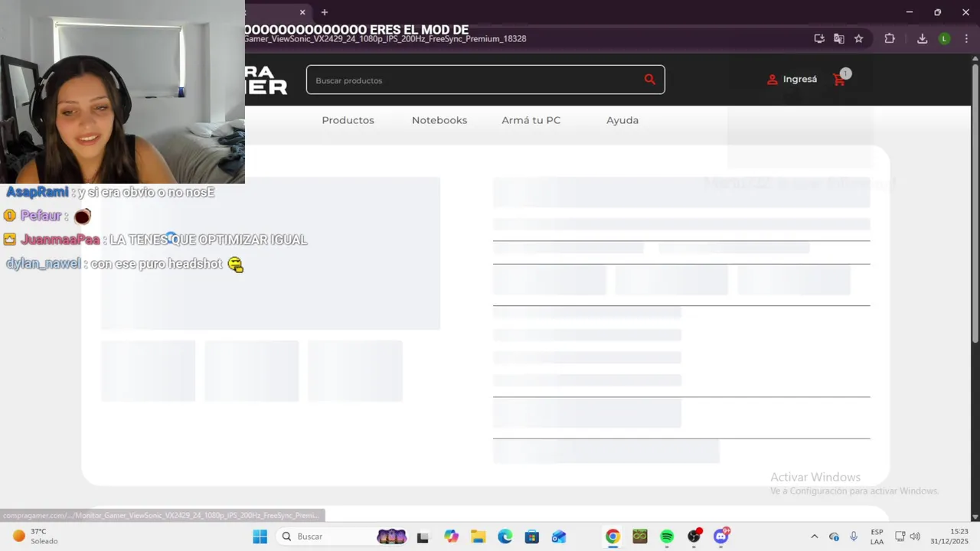
Task: Open Task View from taskbar
Action: click(x=423, y=536)
